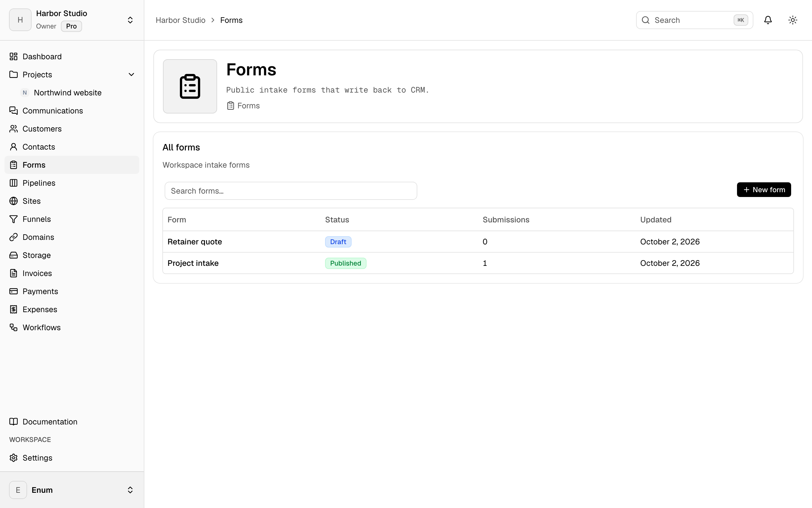Viewport: 812px width, 508px height.
Task: Click the Dashboard grid icon
Action: tap(14, 56)
